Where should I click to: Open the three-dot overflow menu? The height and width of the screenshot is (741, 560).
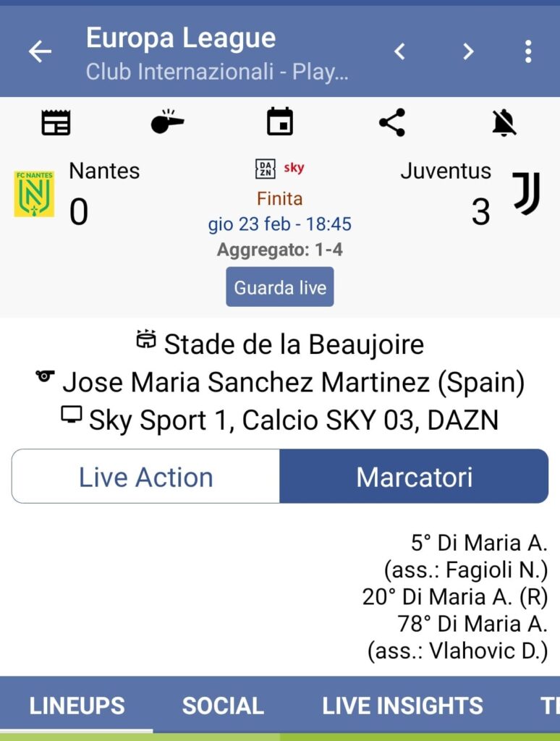(x=528, y=51)
